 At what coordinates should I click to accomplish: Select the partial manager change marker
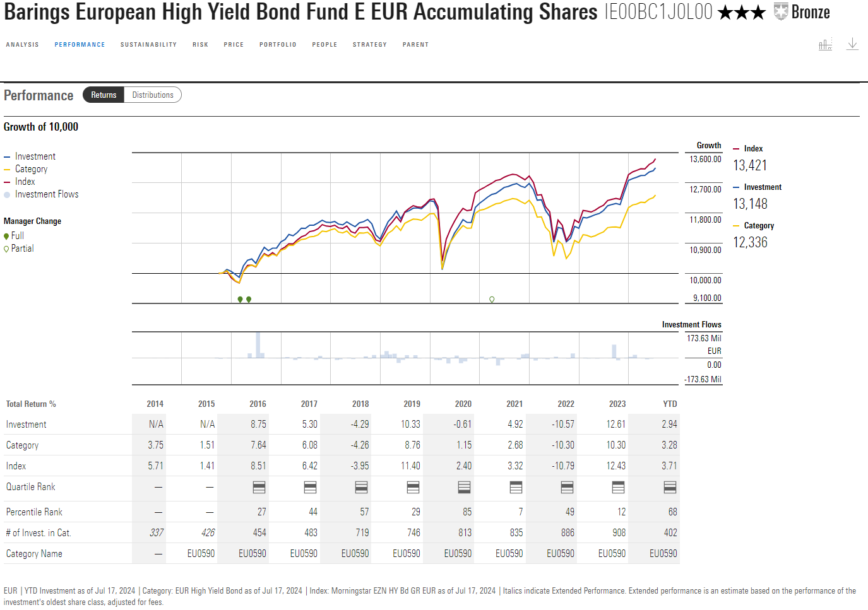point(492,300)
